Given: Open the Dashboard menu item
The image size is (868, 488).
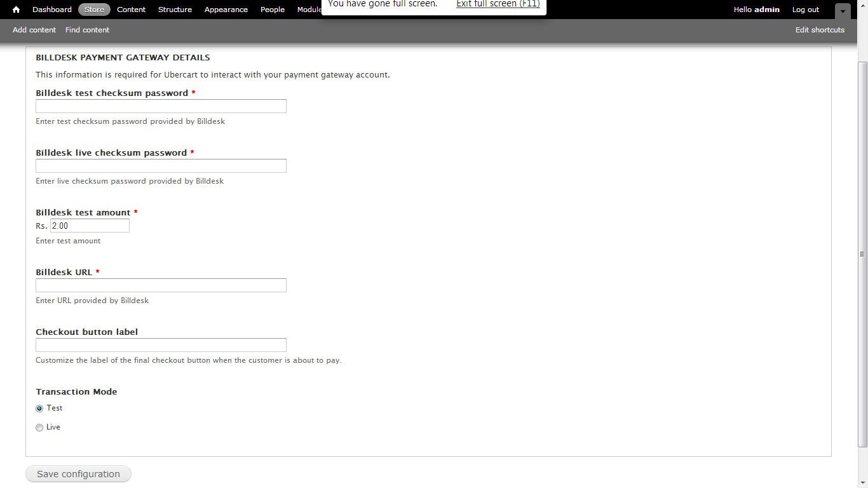Looking at the screenshot, I should click(x=52, y=10).
